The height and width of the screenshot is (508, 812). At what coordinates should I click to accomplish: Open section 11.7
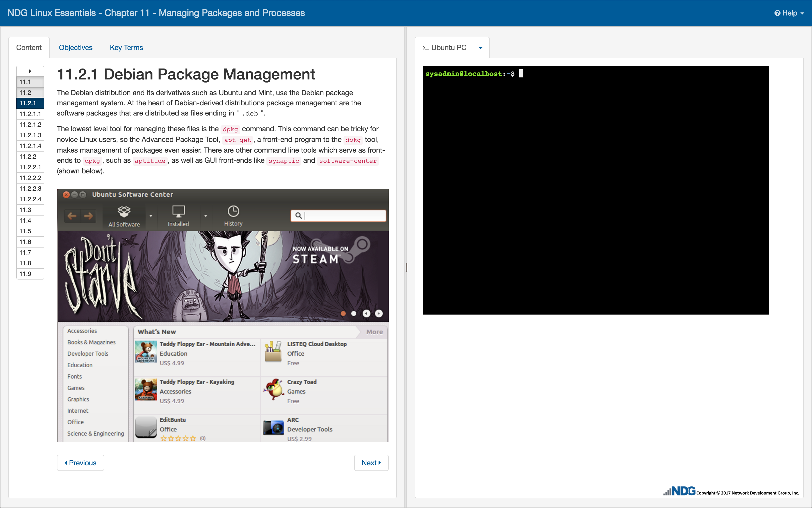click(x=30, y=253)
